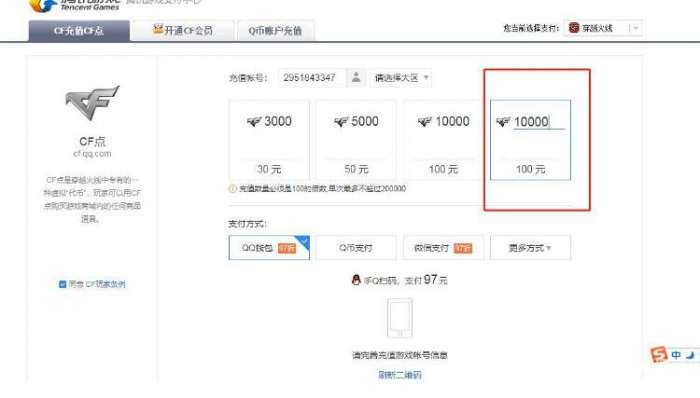Click the Tencent Games logo
Viewport: 700px width, 398px height.
(74, 5)
